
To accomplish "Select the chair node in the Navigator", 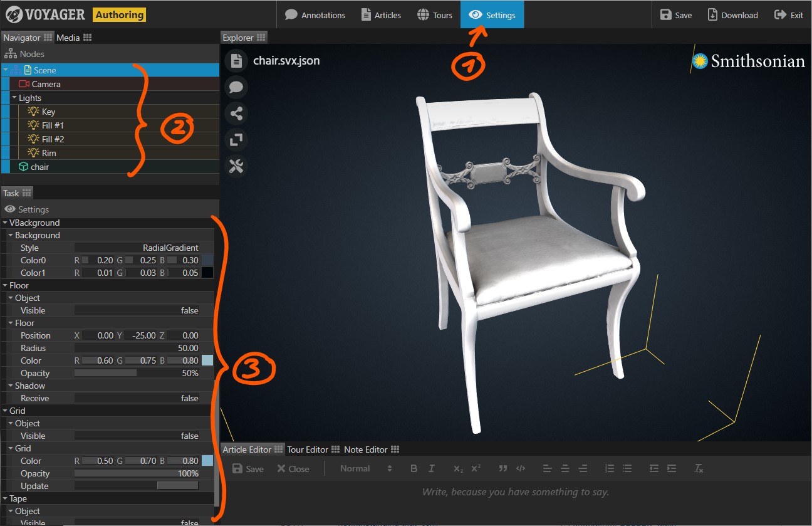I will pyautogui.click(x=39, y=167).
